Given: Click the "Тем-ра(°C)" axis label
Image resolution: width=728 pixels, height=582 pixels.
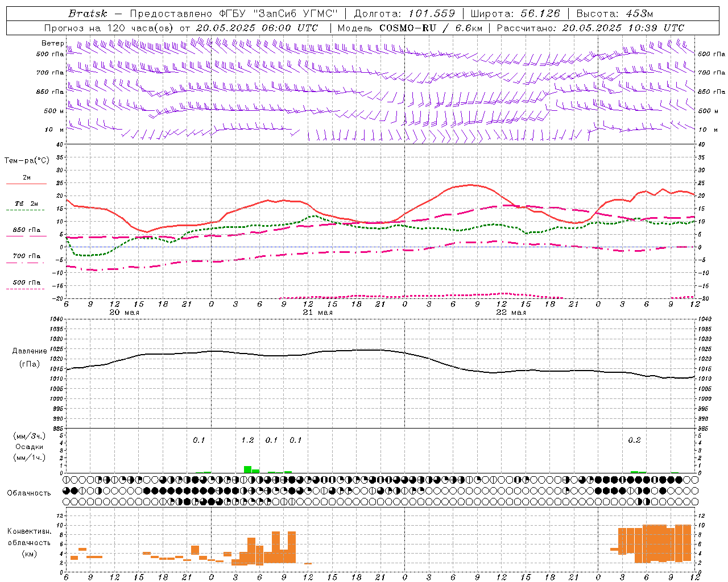Looking at the screenshot, I should pyautogui.click(x=27, y=161).
